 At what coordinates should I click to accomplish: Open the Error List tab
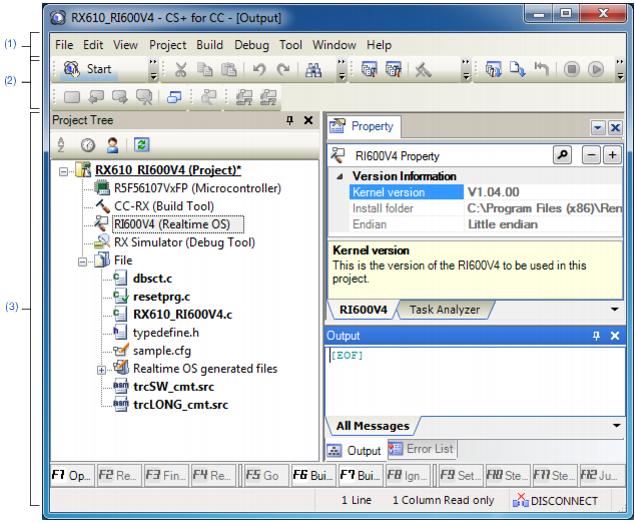[x=421, y=449]
